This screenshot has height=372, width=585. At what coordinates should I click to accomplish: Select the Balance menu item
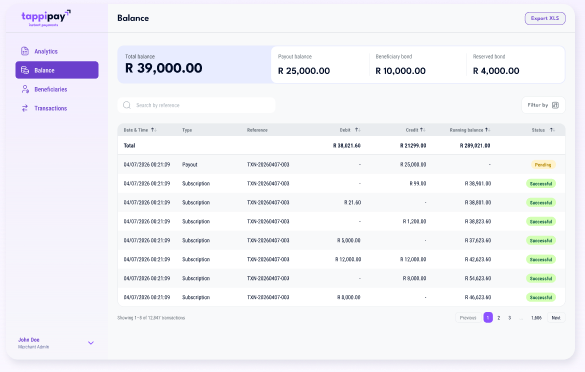(57, 70)
